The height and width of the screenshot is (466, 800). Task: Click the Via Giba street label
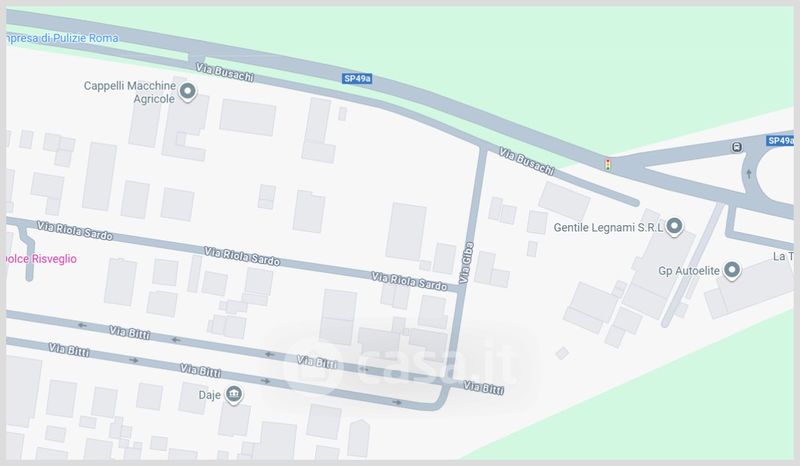pos(466,263)
